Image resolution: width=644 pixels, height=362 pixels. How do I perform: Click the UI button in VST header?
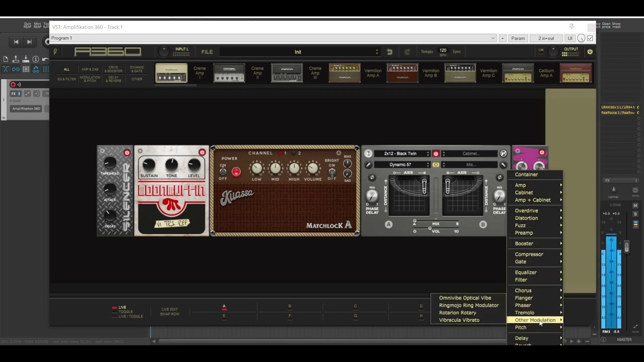pyautogui.click(x=570, y=38)
